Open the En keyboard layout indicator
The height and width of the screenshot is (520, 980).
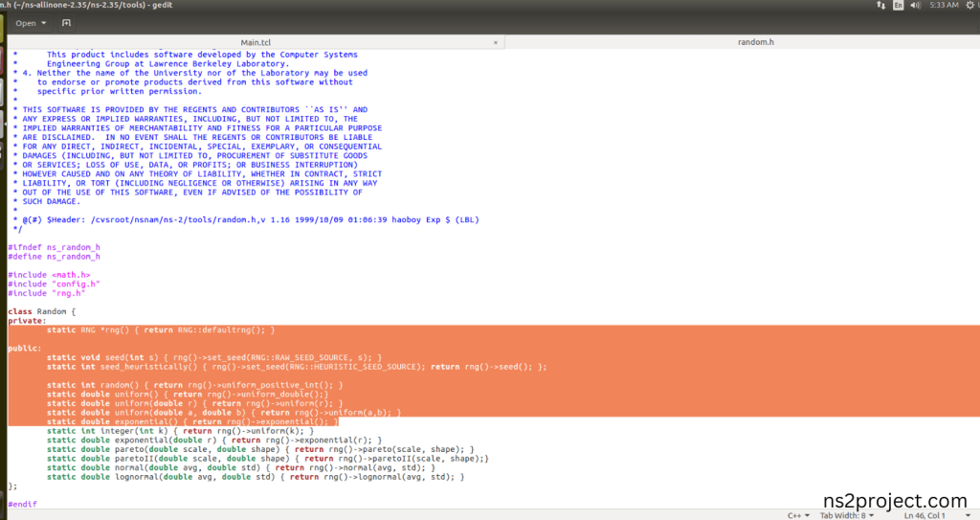tap(898, 5)
